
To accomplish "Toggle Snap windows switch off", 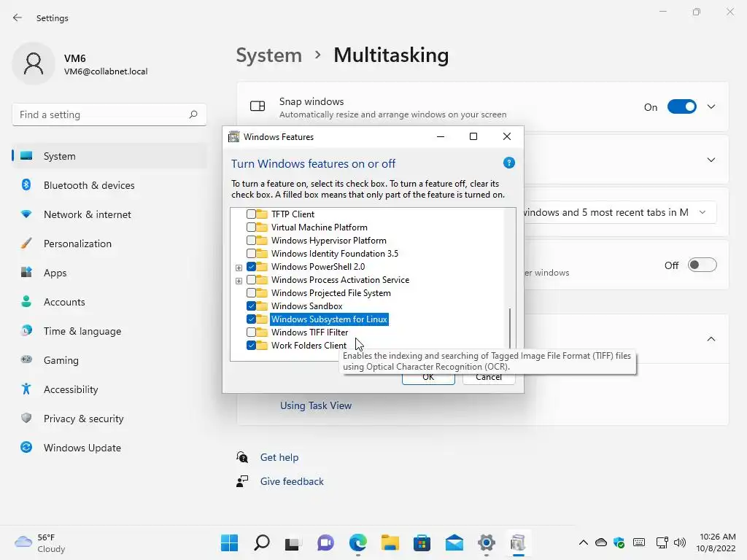I will pos(682,106).
